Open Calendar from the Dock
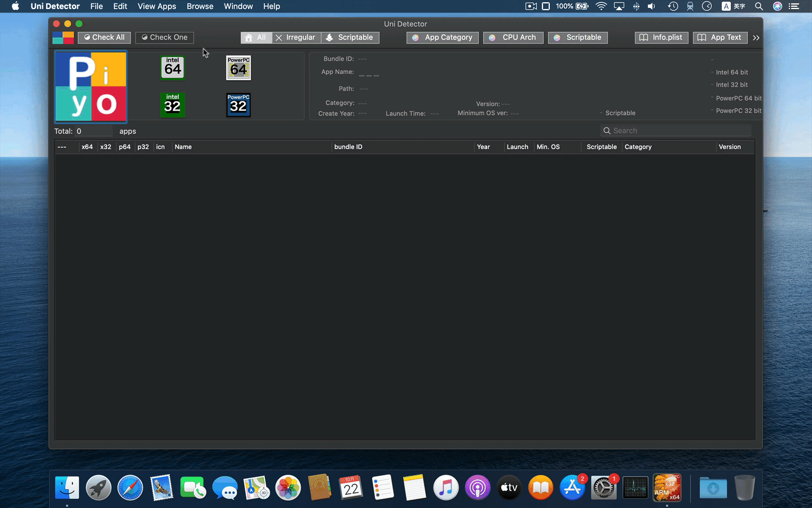 351,487
